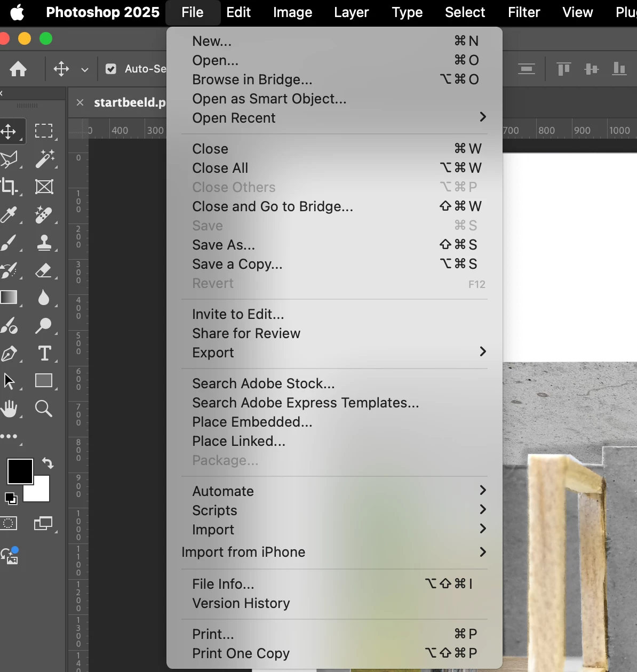Select the Crop tool
Image resolution: width=637 pixels, height=672 pixels.
pos(9,187)
